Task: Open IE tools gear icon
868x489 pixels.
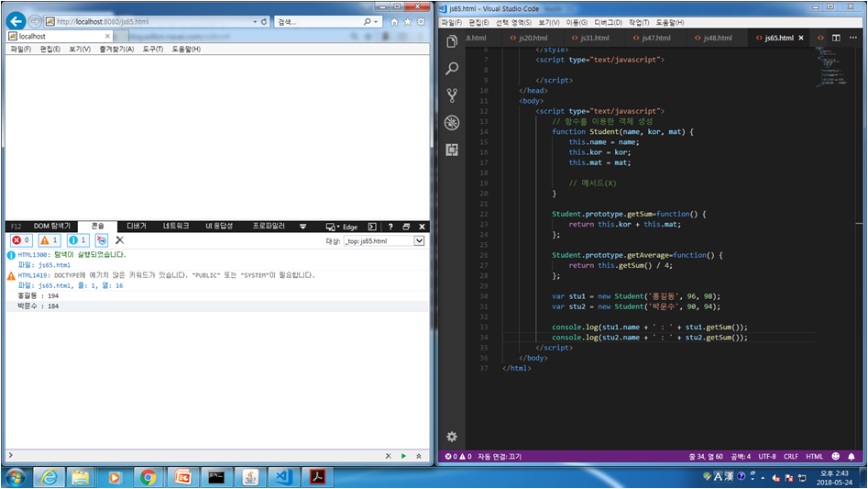Action: click(422, 22)
